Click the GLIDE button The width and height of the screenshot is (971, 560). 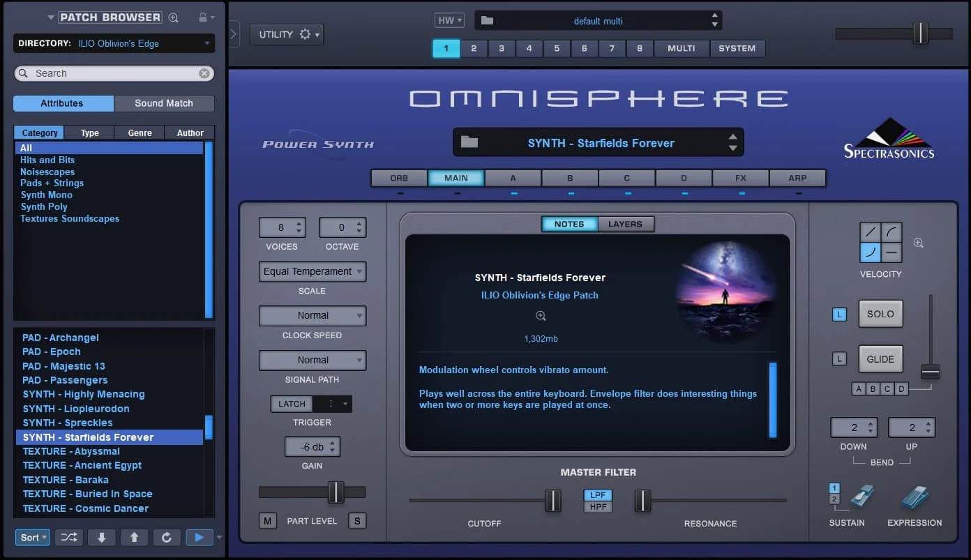[880, 358]
